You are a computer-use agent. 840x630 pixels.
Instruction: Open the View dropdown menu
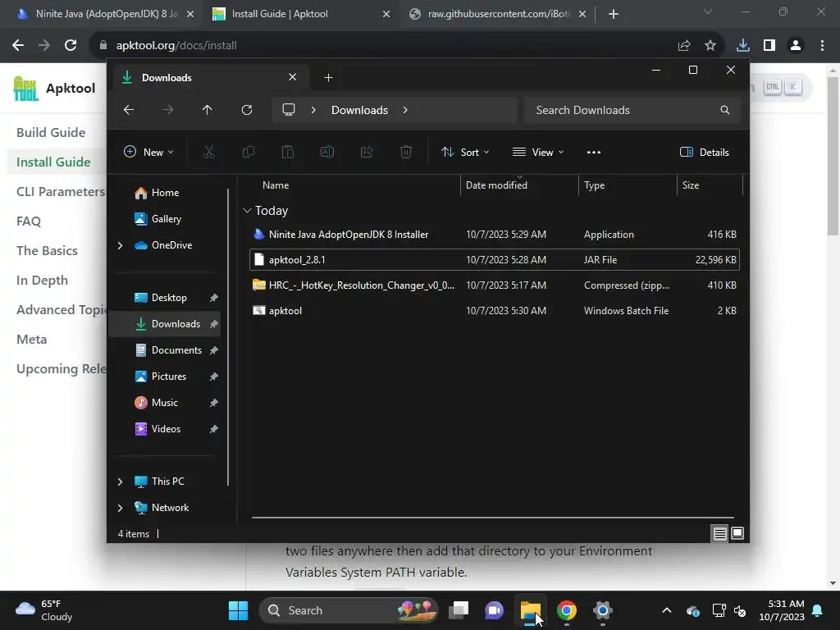(538, 152)
